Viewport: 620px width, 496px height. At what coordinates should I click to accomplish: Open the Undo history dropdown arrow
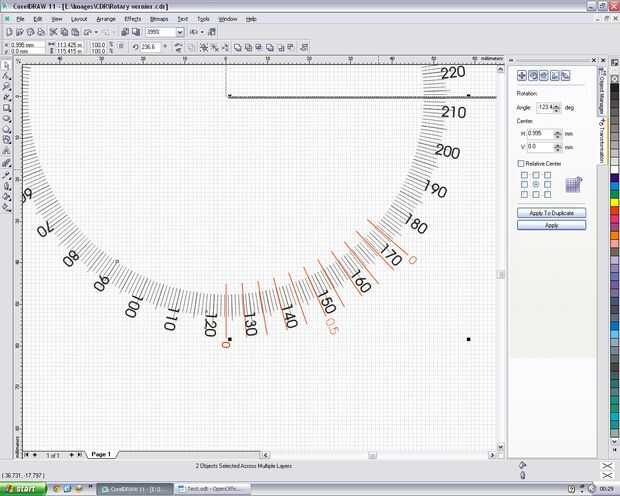pyautogui.click(x=96, y=32)
